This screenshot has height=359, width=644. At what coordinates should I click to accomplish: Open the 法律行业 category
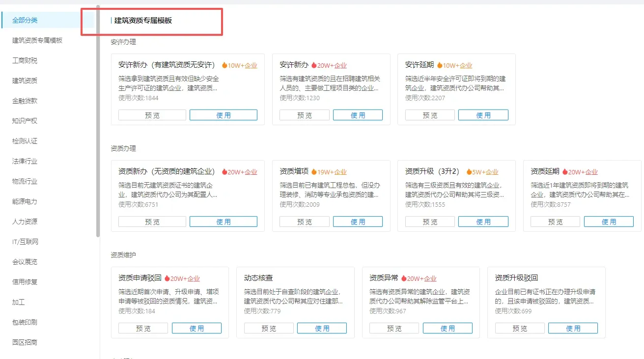(25, 161)
